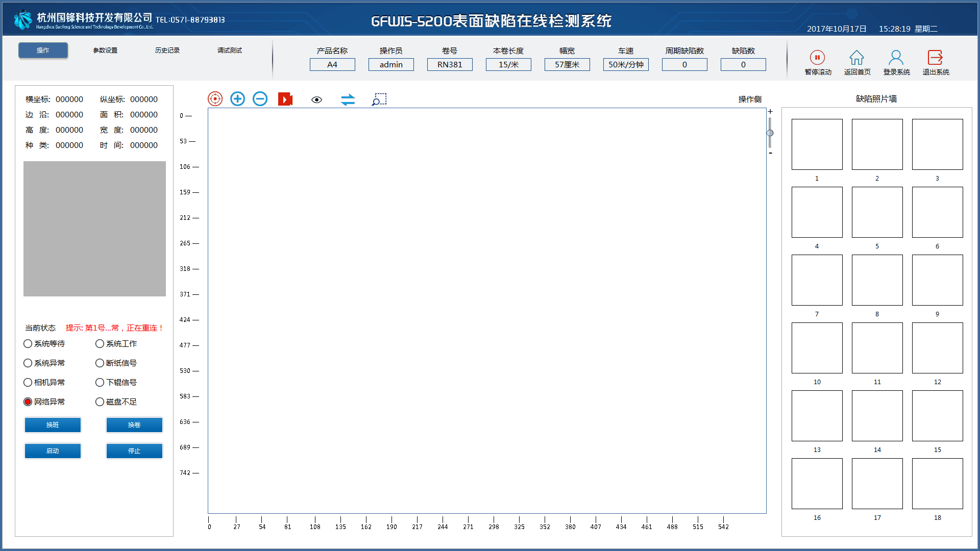980x551 pixels.
Task: Click the blue swap arrows icon
Action: pos(348,99)
